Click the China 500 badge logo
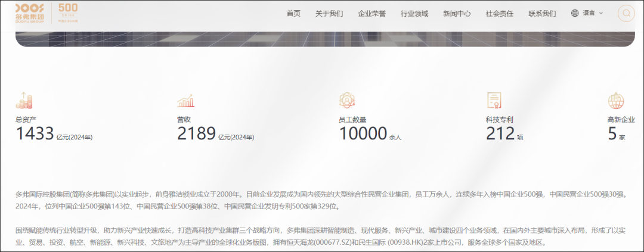 68,13
